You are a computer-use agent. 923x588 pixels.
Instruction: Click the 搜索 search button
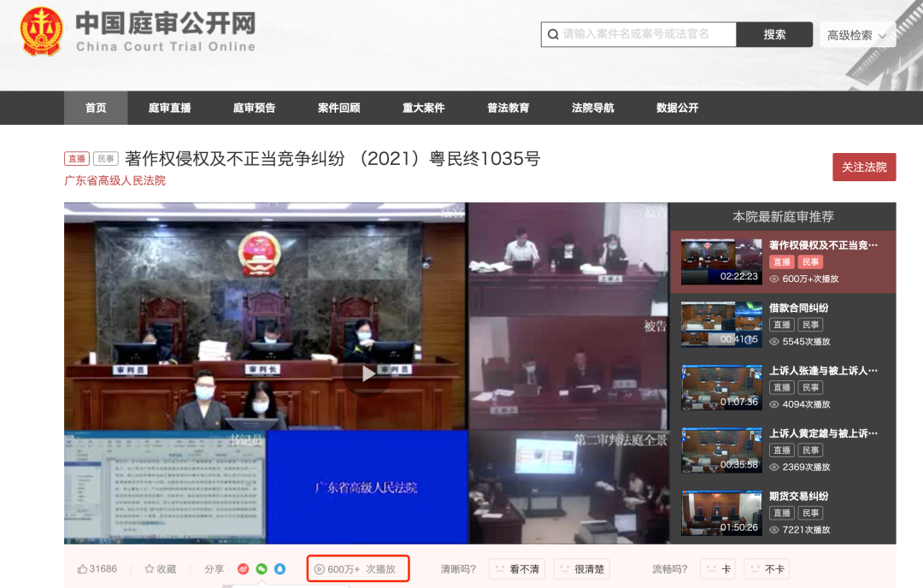pyautogui.click(x=774, y=35)
